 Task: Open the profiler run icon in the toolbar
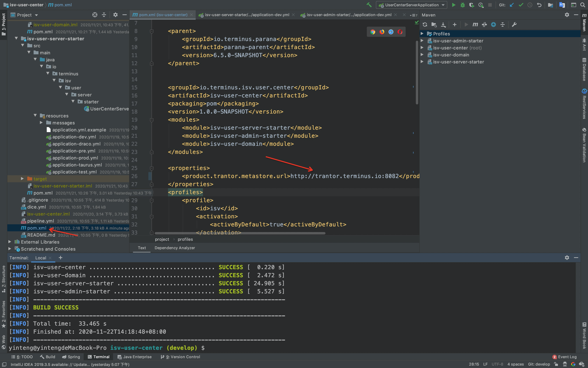[x=481, y=5]
